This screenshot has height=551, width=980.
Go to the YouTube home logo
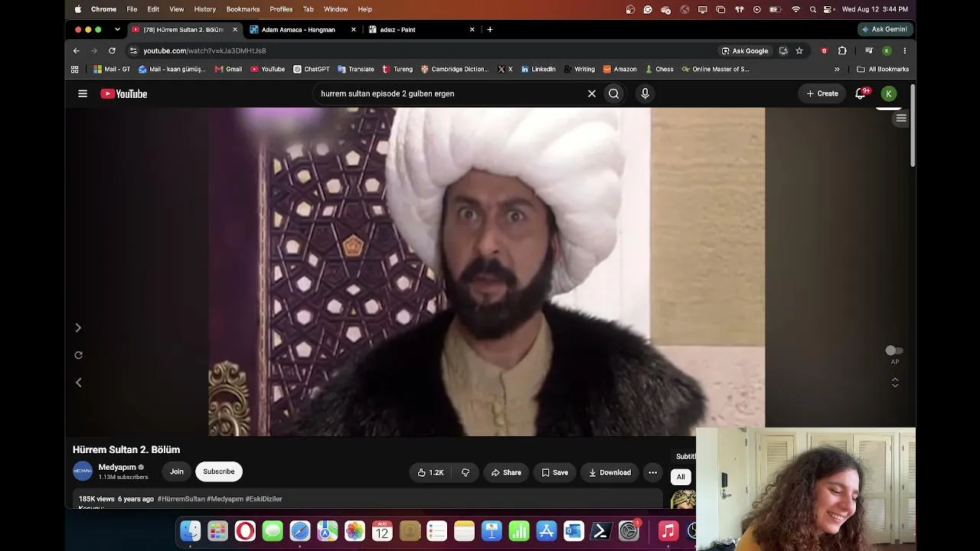124,93
